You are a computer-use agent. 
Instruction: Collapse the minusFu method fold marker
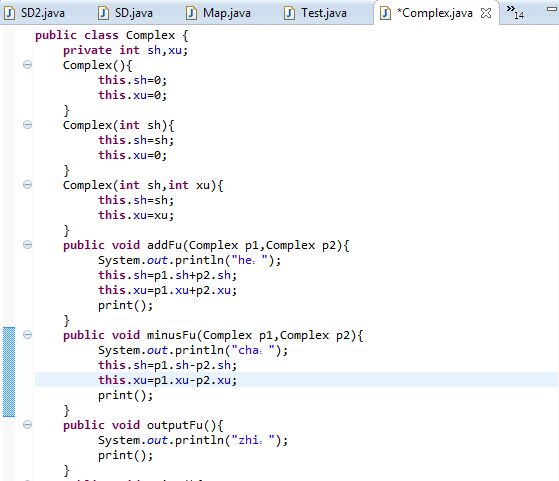pyautogui.click(x=27, y=334)
